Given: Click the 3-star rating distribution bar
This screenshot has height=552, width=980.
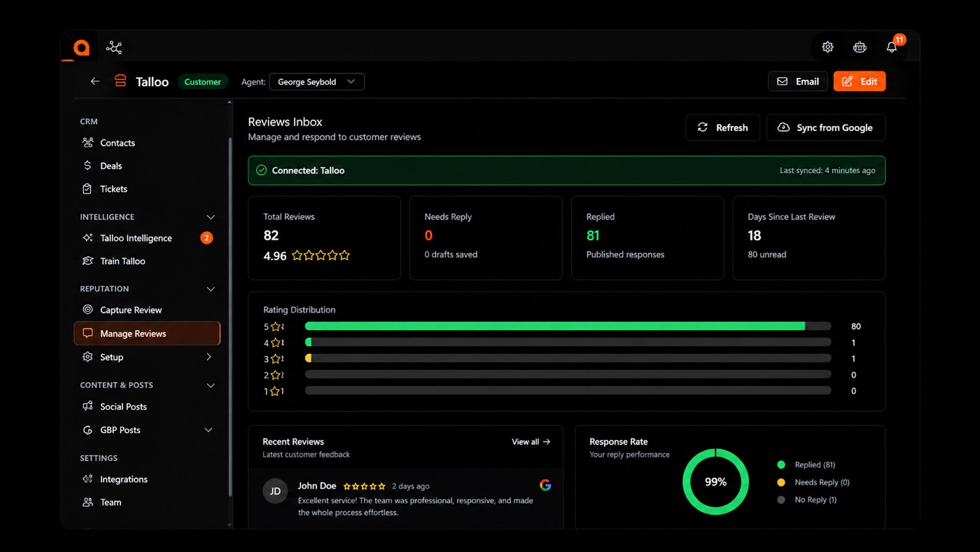Looking at the screenshot, I should coord(568,359).
